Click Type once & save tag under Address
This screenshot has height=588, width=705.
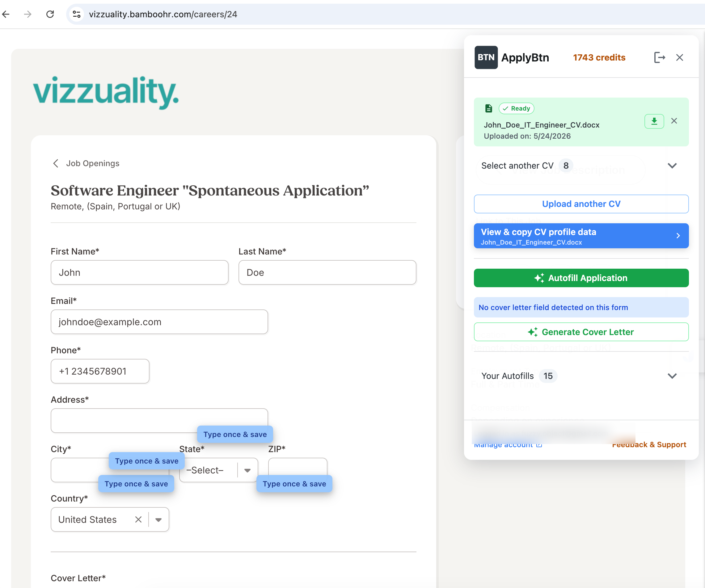(x=235, y=434)
